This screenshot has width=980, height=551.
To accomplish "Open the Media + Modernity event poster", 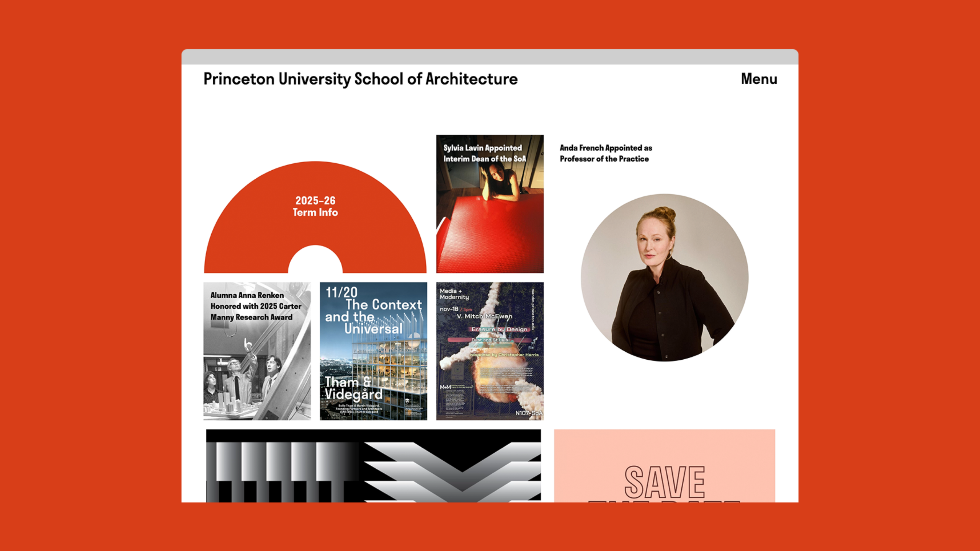I will (490, 351).
